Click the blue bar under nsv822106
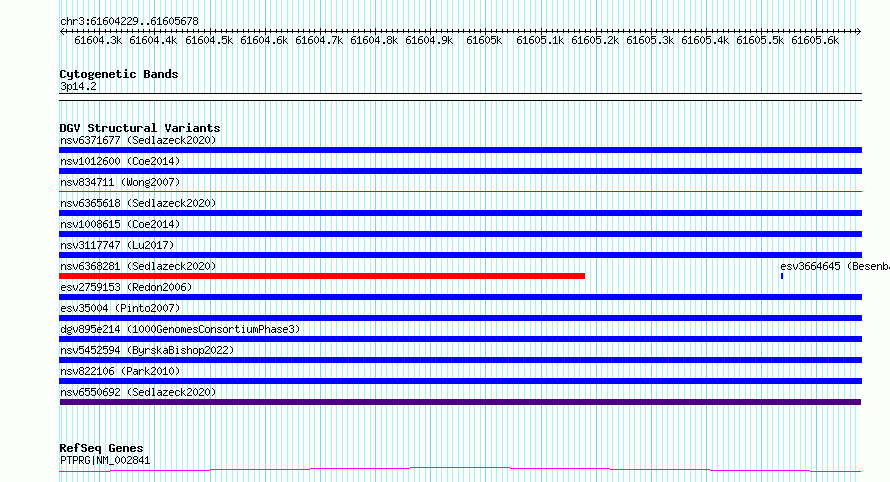The width and height of the screenshot is (890, 482). 460,381
